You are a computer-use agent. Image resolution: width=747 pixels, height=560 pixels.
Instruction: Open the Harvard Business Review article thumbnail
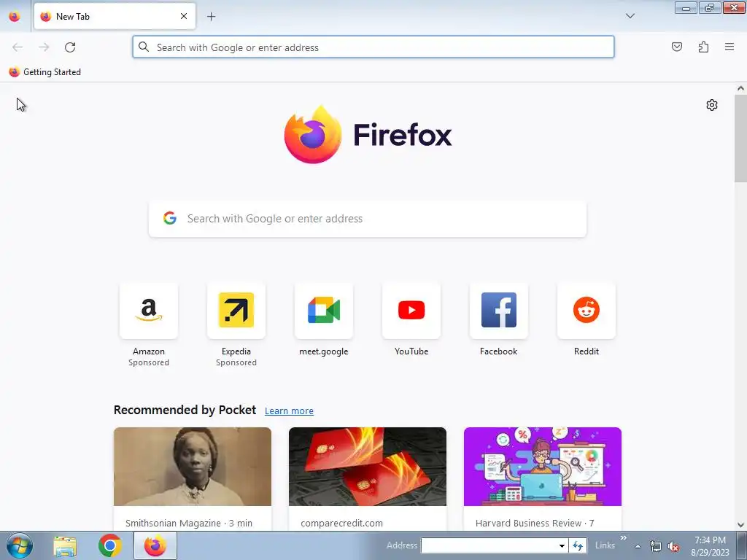[543, 467]
